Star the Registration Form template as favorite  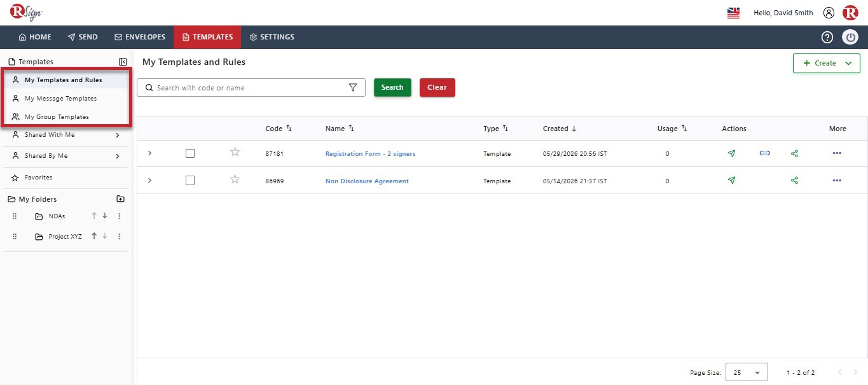pos(235,152)
